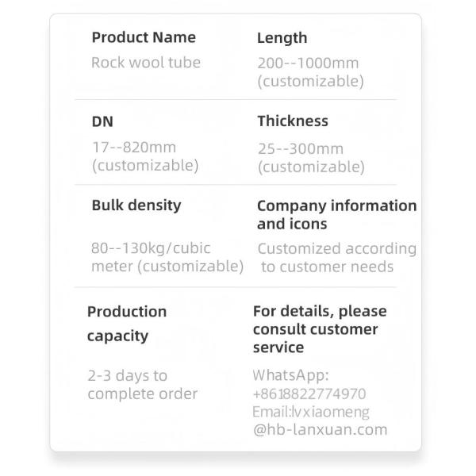Click the Thickness heading
This screenshot has height=476, width=476.
293,121
